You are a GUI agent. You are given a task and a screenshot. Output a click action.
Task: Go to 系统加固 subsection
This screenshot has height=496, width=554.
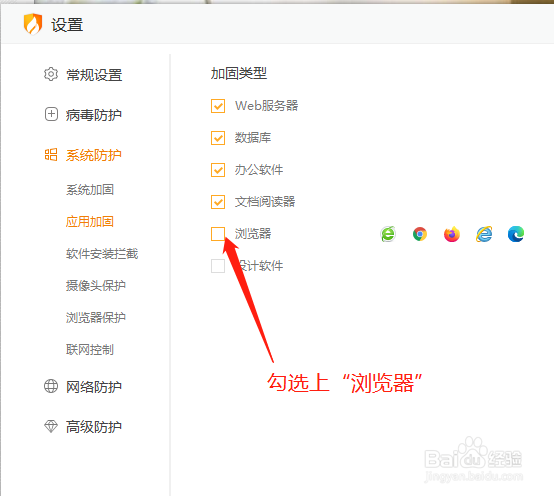click(90, 190)
